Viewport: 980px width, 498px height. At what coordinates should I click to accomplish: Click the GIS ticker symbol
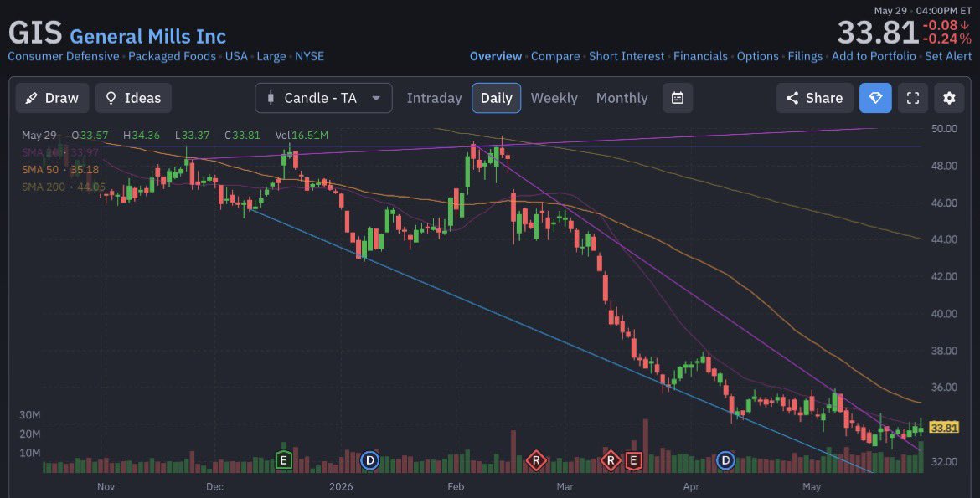35,33
